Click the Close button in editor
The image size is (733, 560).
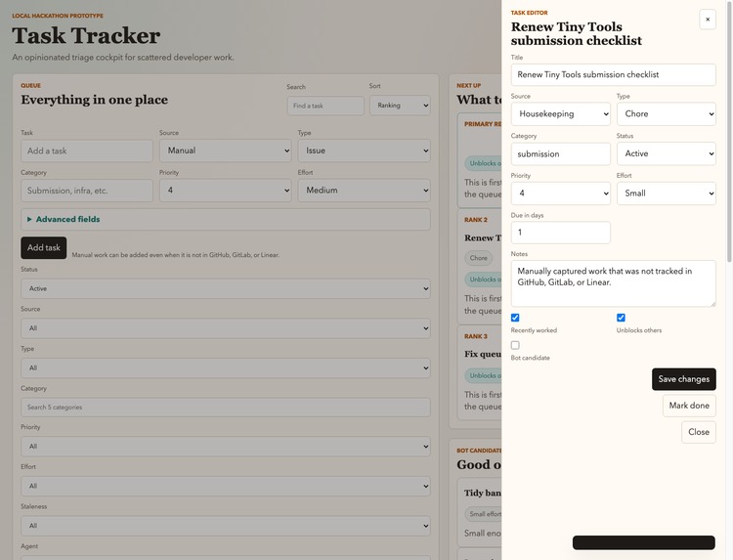click(699, 432)
